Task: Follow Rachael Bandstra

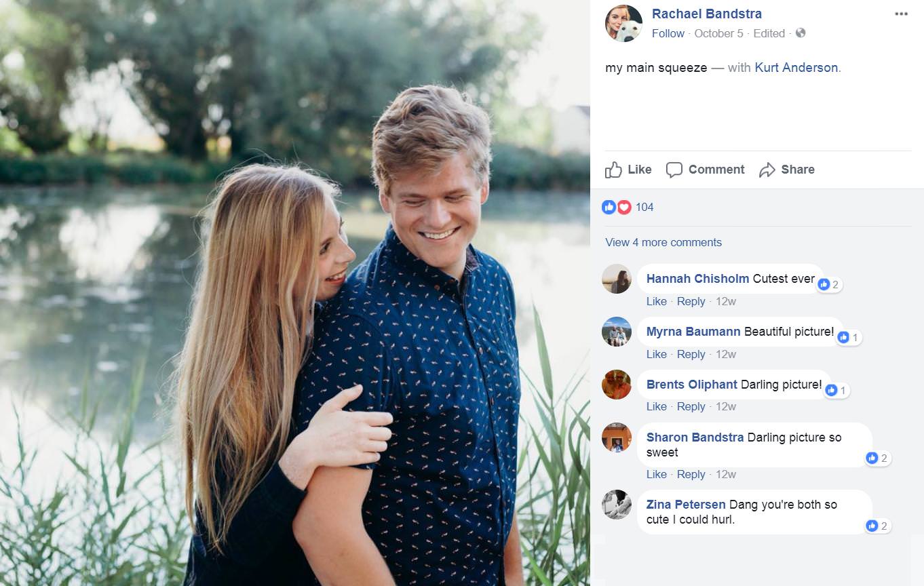Action: tap(668, 33)
